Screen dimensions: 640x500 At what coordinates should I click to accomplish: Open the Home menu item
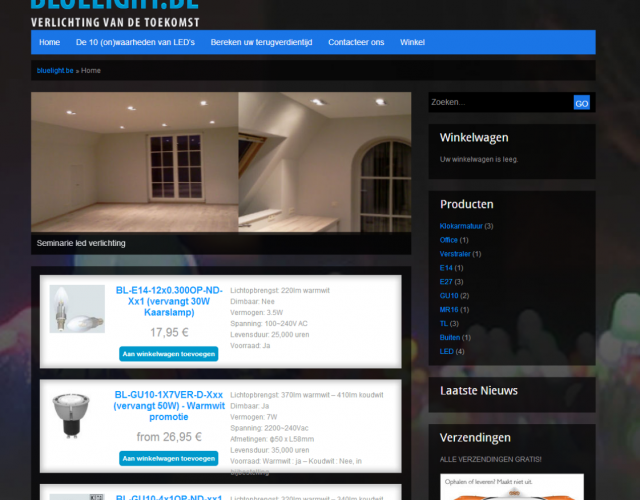(x=49, y=42)
